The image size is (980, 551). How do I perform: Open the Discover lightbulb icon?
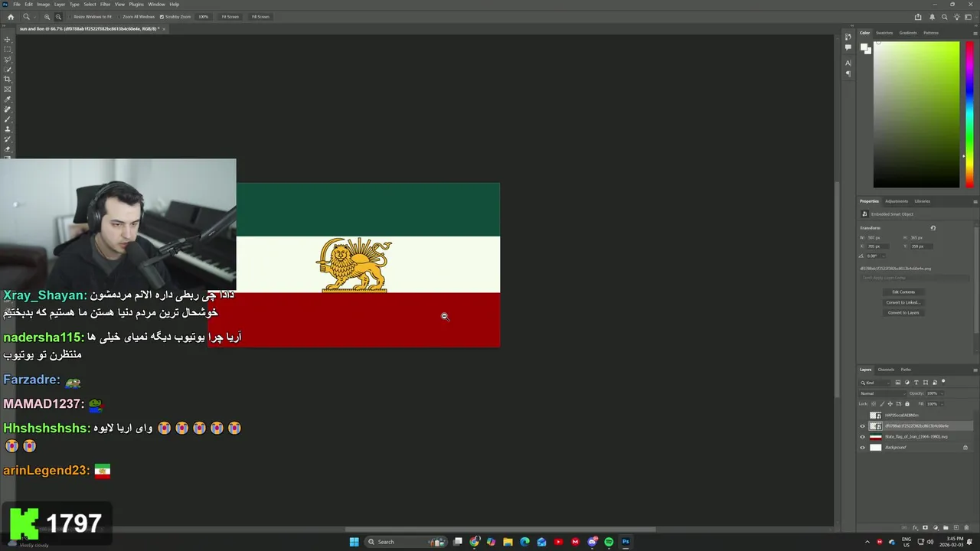coord(957,16)
